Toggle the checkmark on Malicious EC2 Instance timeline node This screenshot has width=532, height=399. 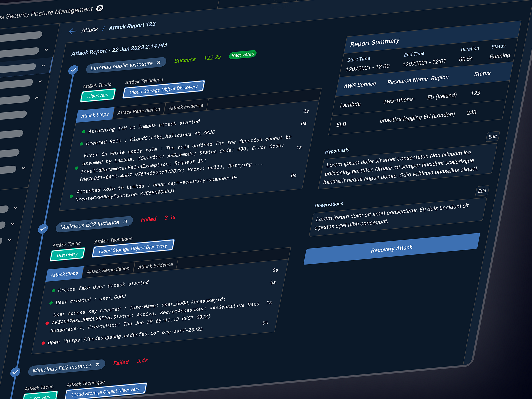(43, 229)
